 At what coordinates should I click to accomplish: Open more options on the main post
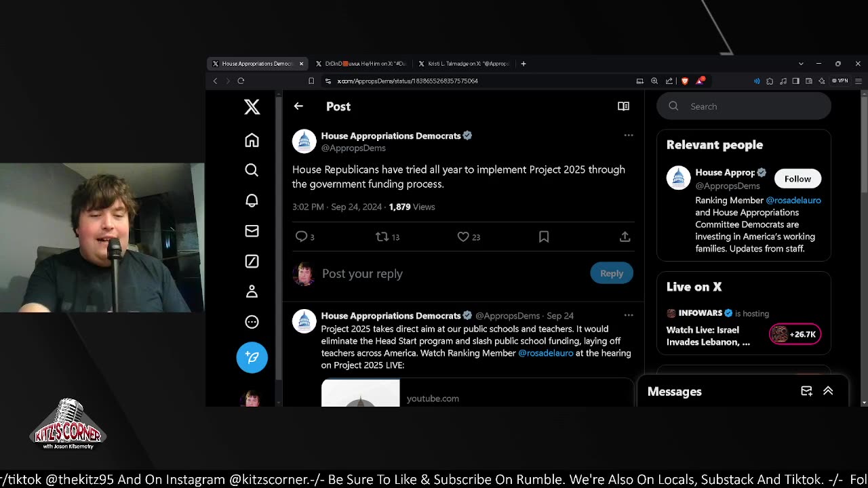629,136
